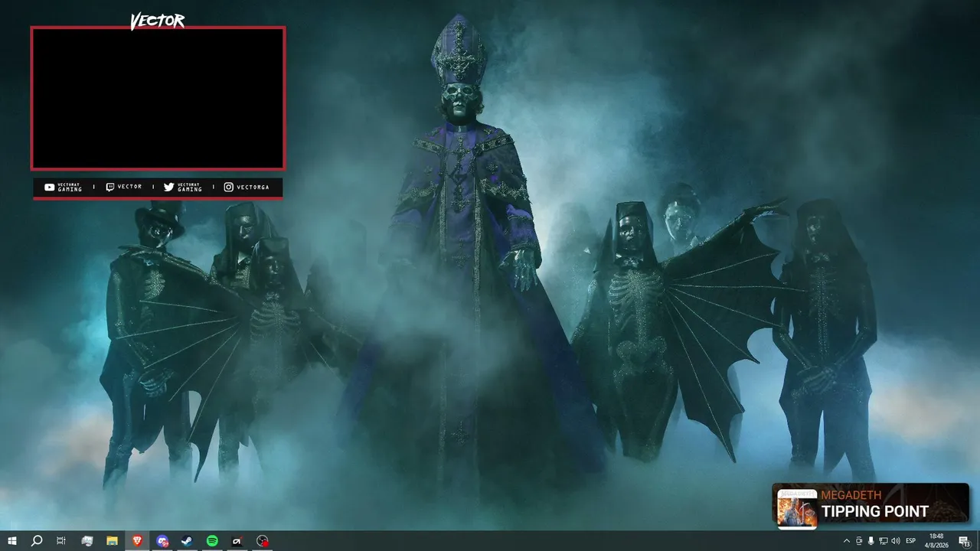Open Task View from the taskbar
Screen dimensions: 980x551
pos(61,541)
